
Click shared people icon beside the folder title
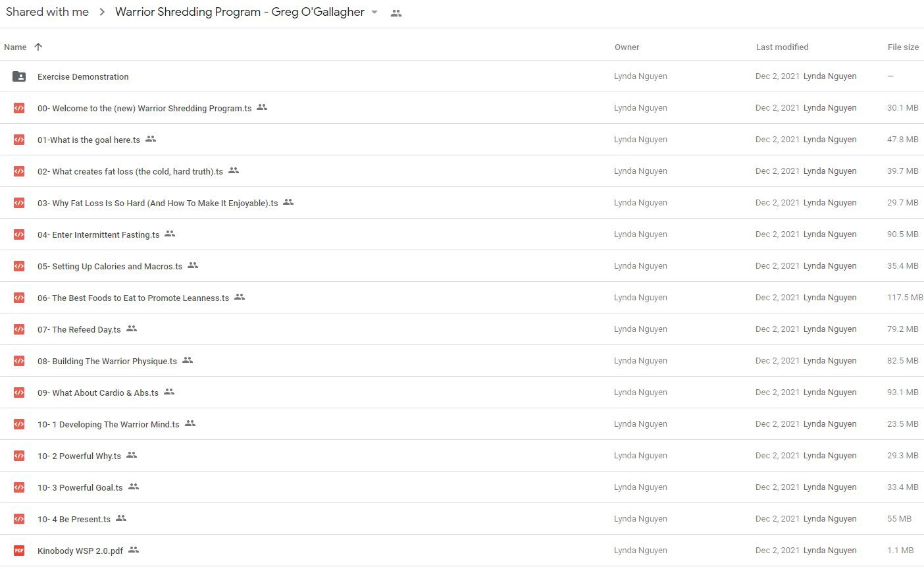396,13
